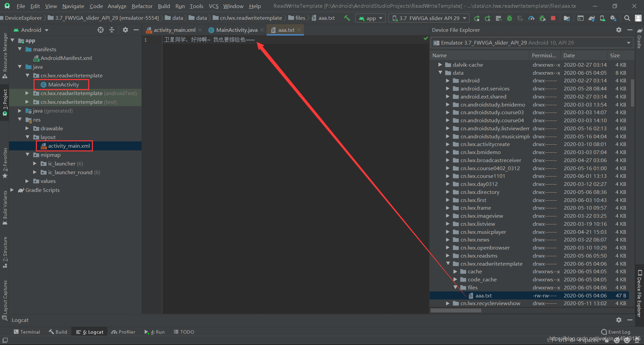Image resolution: width=644 pixels, height=345 pixels.
Task: Select aaa.txt in the files tree
Action: [483, 295]
